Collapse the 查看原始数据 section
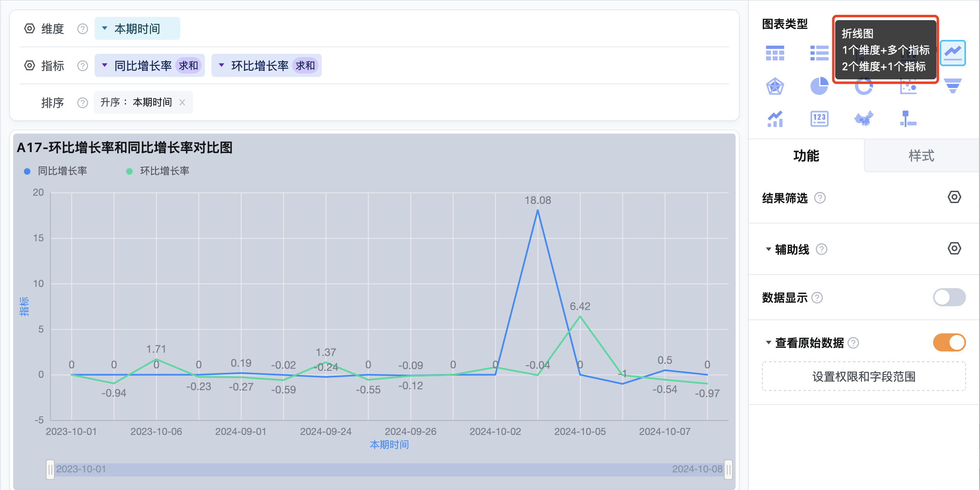Viewport: 980px width, 490px height. point(768,343)
